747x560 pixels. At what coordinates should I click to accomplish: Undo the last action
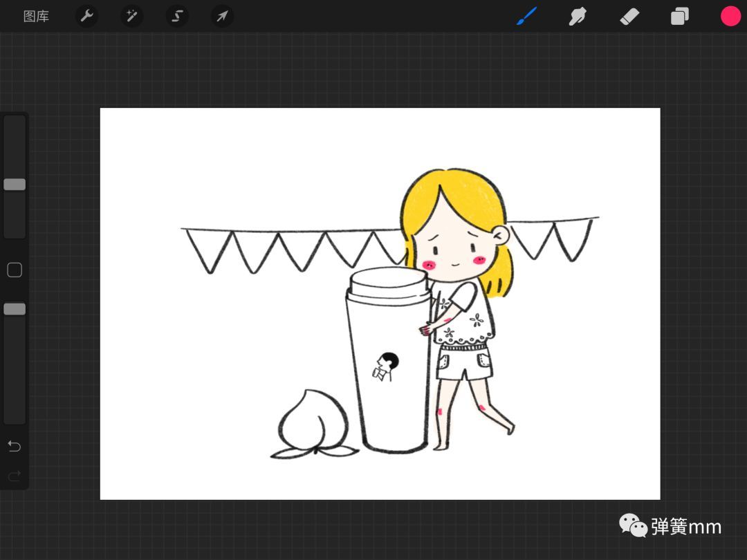[x=15, y=446]
